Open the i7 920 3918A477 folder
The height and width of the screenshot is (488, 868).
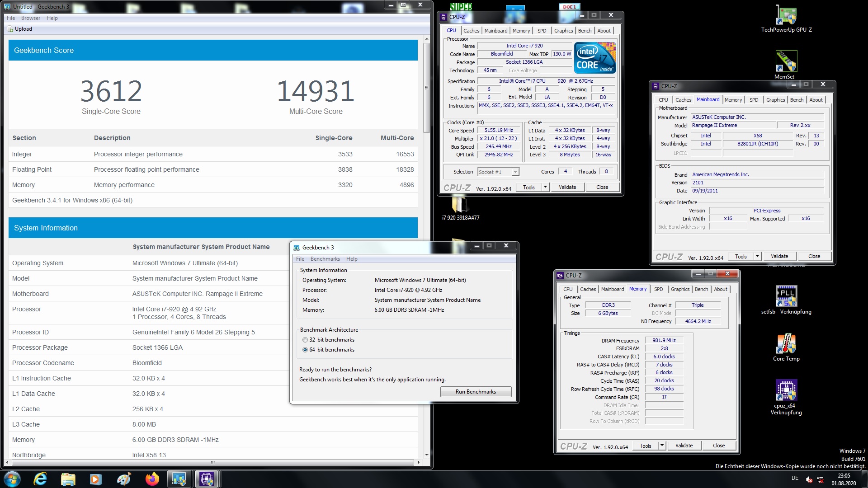tap(460, 209)
